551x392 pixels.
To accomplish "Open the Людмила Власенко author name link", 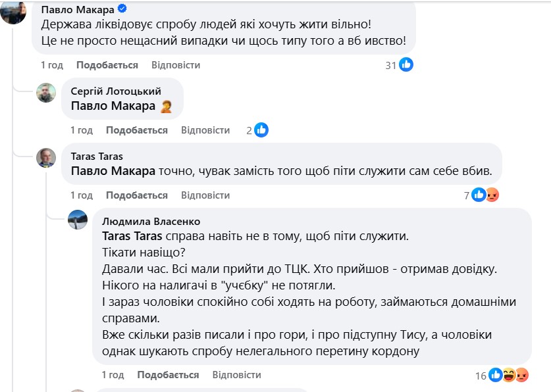I will (x=151, y=222).
